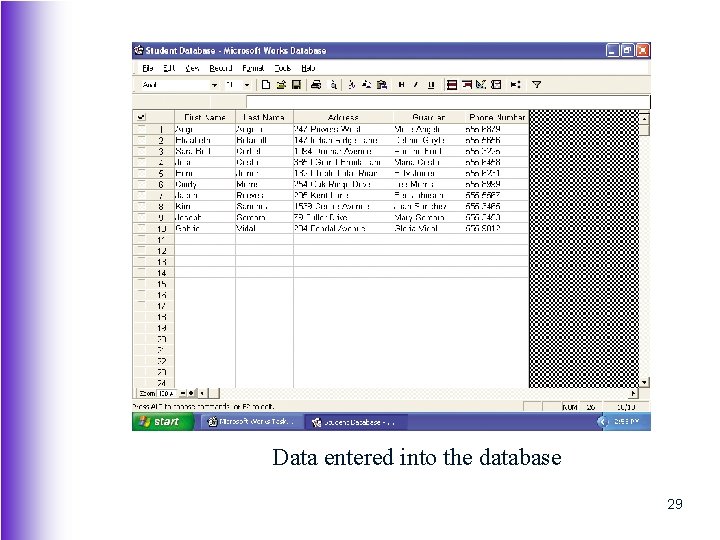The image size is (720, 540).
Task: Open the View menu
Action: [x=192, y=68]
